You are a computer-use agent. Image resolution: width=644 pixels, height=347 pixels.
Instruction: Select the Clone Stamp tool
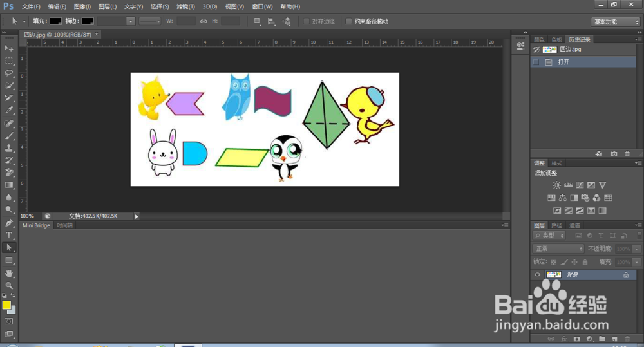pos(8,148)
